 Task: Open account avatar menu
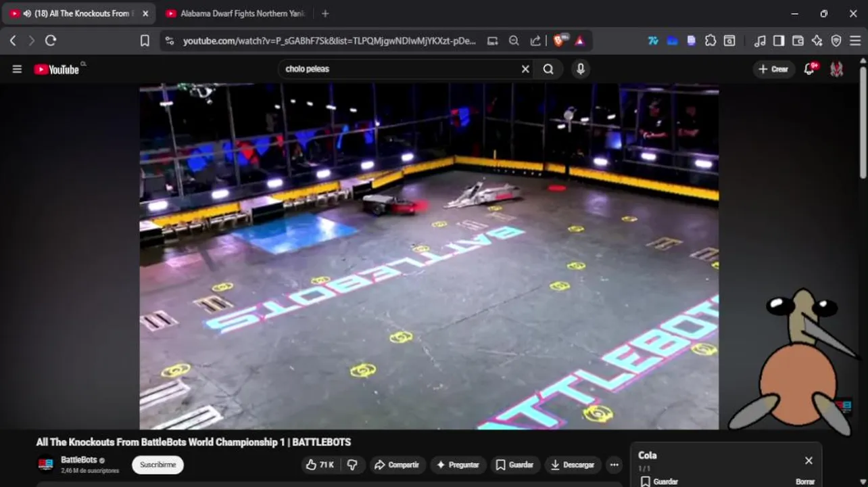pos(837,69)
